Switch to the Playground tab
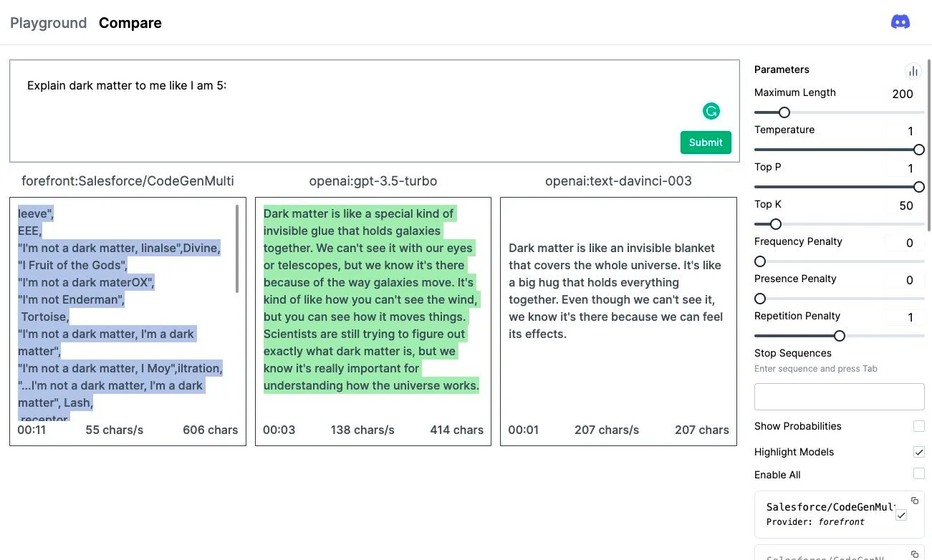Viewport: 932px width, 560px height. pos(48,23)
